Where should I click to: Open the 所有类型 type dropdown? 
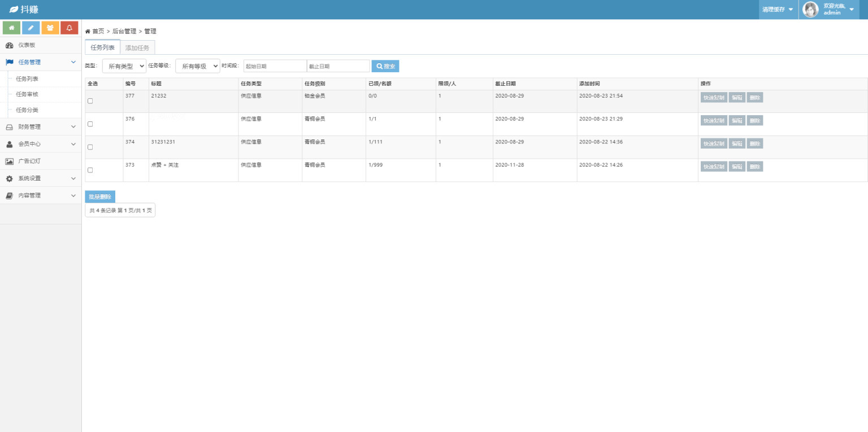tap(124, 66)
